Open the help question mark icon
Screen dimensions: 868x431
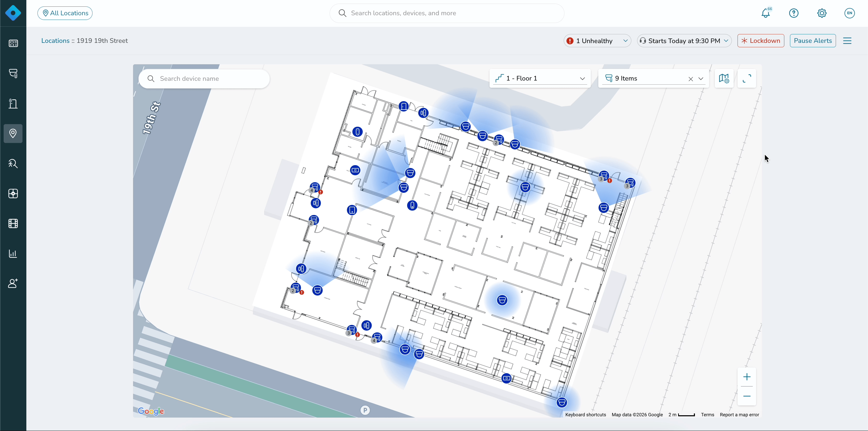(x=794, y=13)
